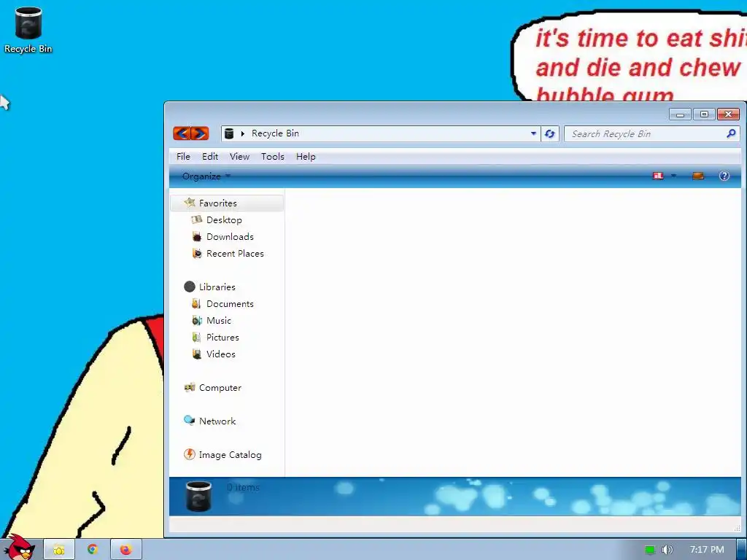Toggle the preview pane icon
The height and width of the screenshot is (560, 747).
pos(698,176)
